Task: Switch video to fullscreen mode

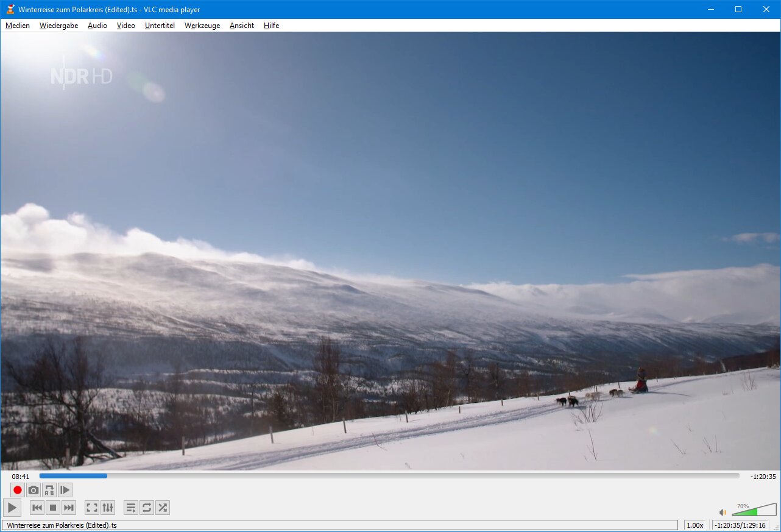Action: (x=92, y=508)
